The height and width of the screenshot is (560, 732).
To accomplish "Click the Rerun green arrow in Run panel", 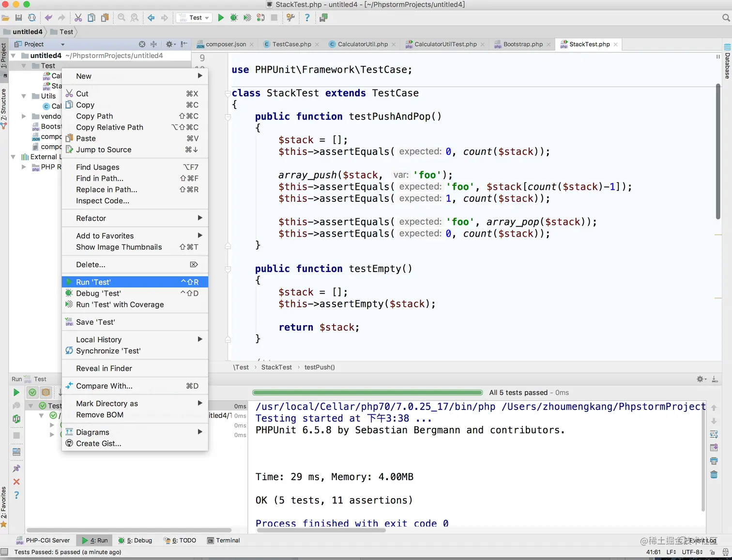I will pyautogui.click(x=16, y=393).
